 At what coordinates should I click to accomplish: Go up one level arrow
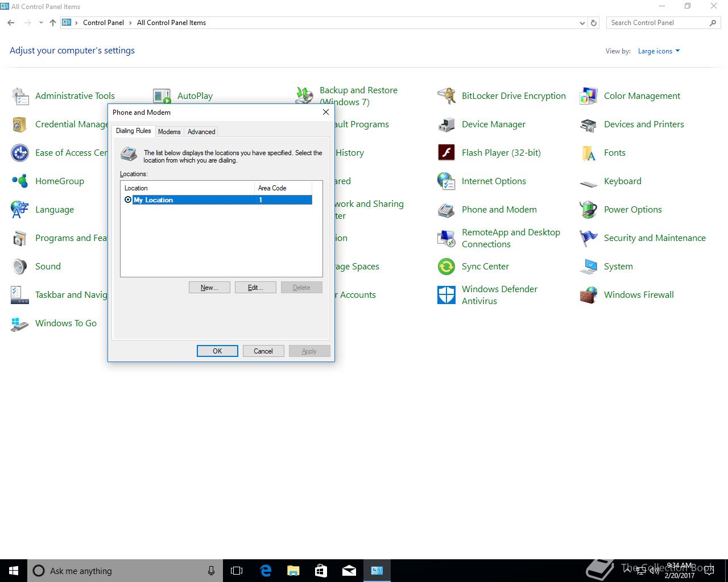point(53,23)
